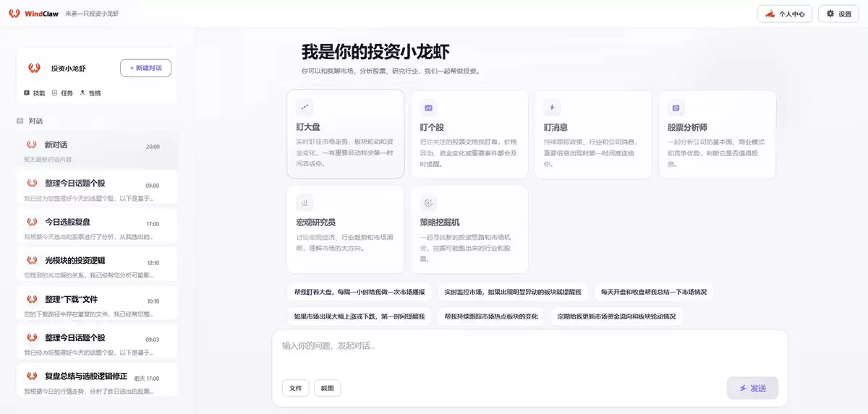Image resolution: width=868 pixels, height=414 pixels.
Task: Click lobster icon beside 新对话
Action: [32, 145]
